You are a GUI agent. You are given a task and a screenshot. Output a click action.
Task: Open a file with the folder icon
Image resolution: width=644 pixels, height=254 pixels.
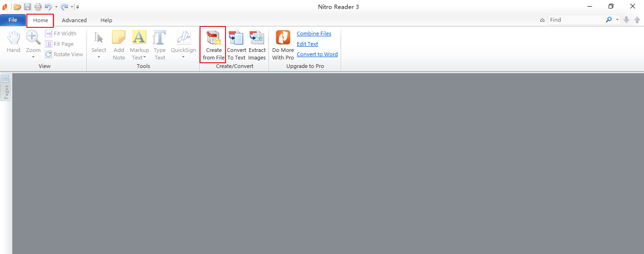point(17,7)
